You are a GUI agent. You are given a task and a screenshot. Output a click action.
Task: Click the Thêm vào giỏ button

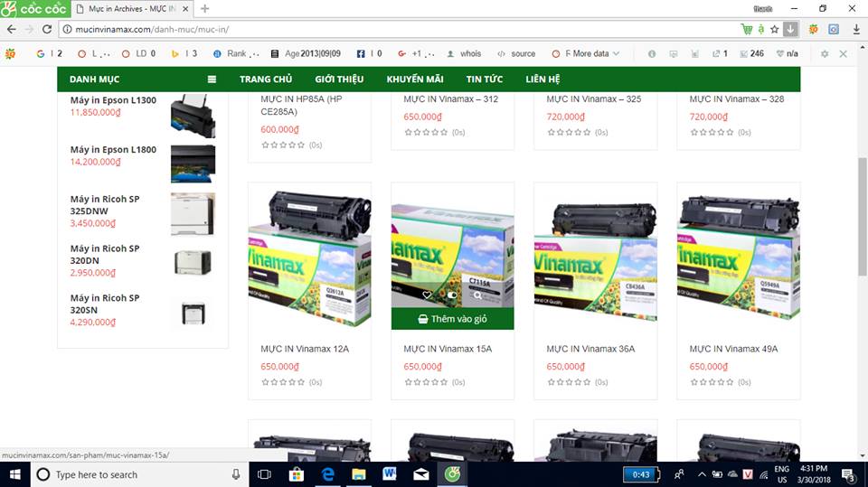pyautogui.click(x=452, y=319)
